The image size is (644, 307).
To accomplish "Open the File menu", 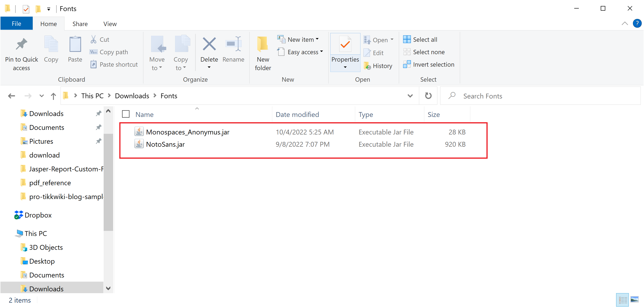I will point(17,24).
